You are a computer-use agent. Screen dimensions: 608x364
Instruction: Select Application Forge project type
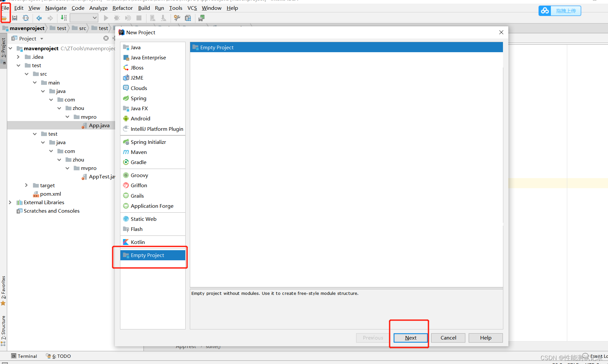(153, 206)
